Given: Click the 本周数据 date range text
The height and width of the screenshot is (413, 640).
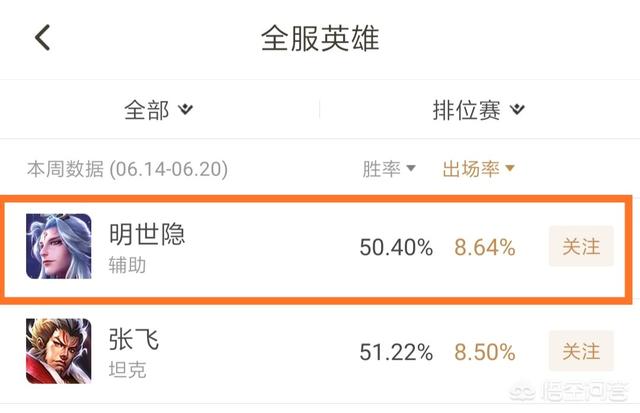Looking at the screenshot, I should 127,169.
